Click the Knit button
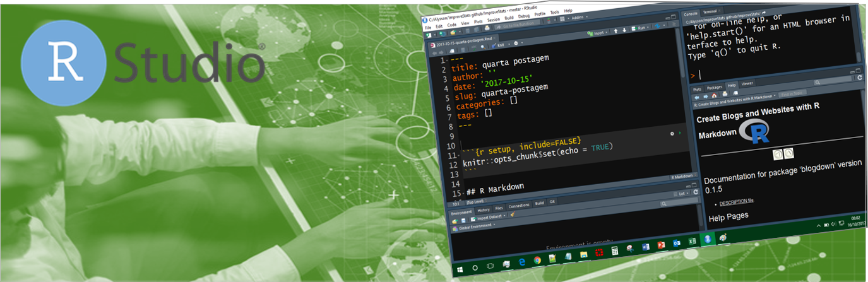 (x=498, y=45)
